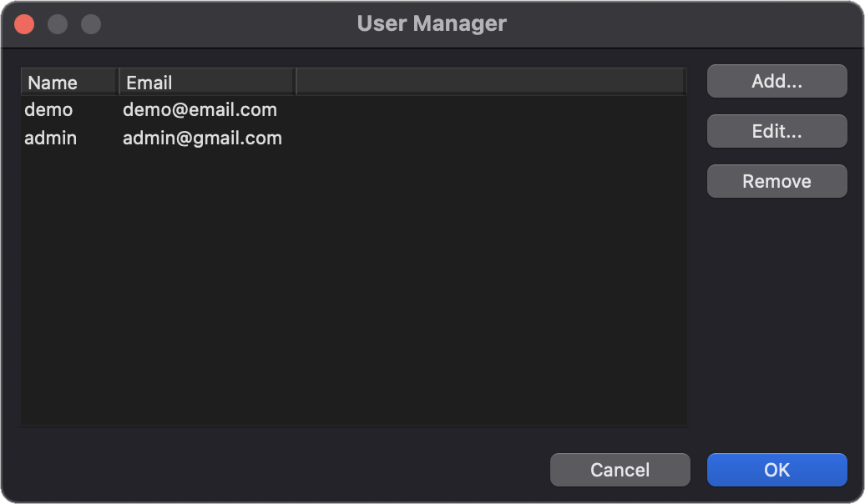The width and height of the screenshot is (865, 504).
Task: Click the blank third-column cell in demo row
Action: (490, 109)
